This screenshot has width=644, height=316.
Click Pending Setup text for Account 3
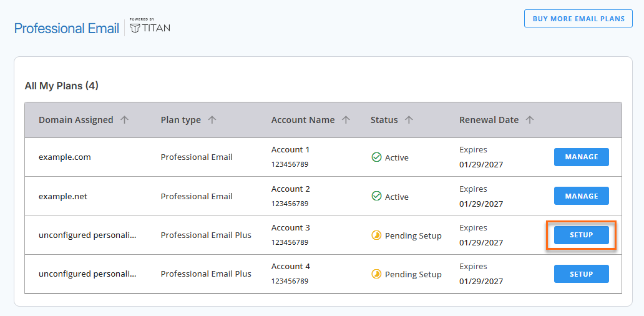pyautogui.click(x=413, y=236)
